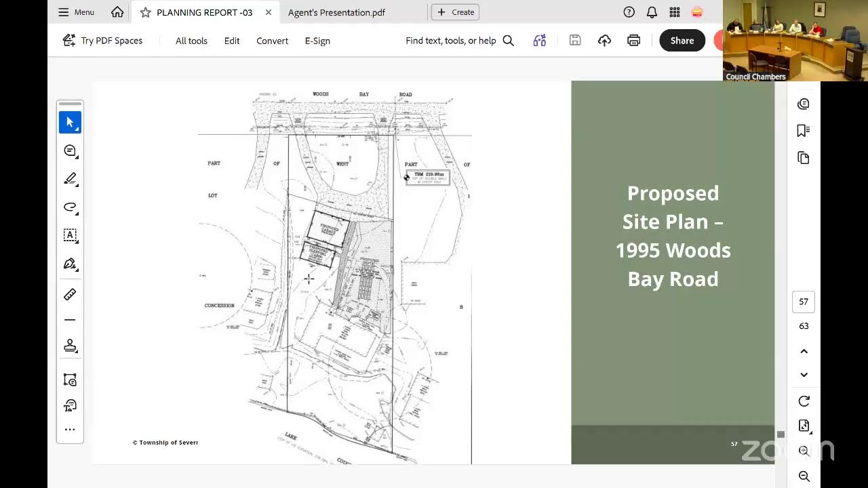Star the PLANNING REPORT -03 file
This screenshot has height=488, width=868.
point(145,12)
